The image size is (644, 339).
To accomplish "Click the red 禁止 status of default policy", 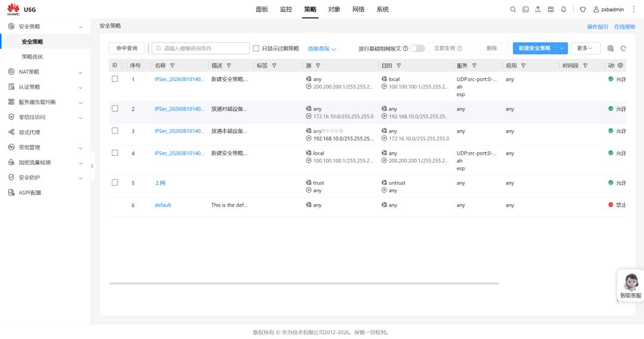I will [x=617, y=205].
